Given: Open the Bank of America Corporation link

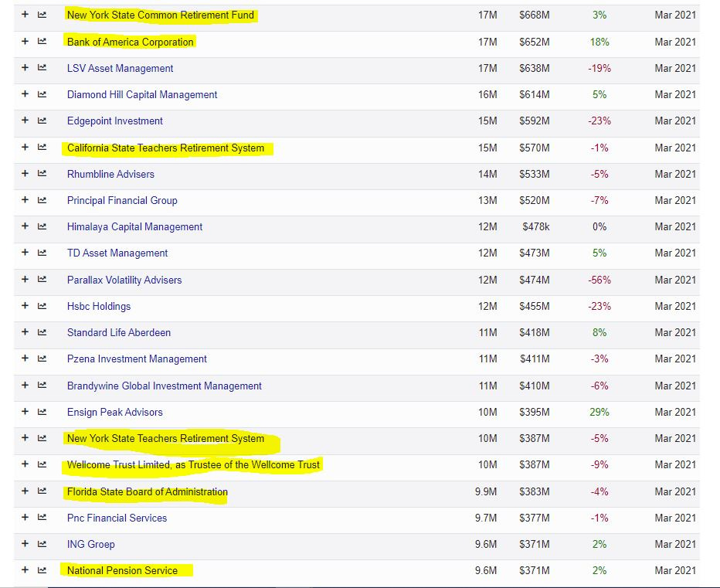Looking at the screenshot, I should pyautogui.click(x=131, y=42).
